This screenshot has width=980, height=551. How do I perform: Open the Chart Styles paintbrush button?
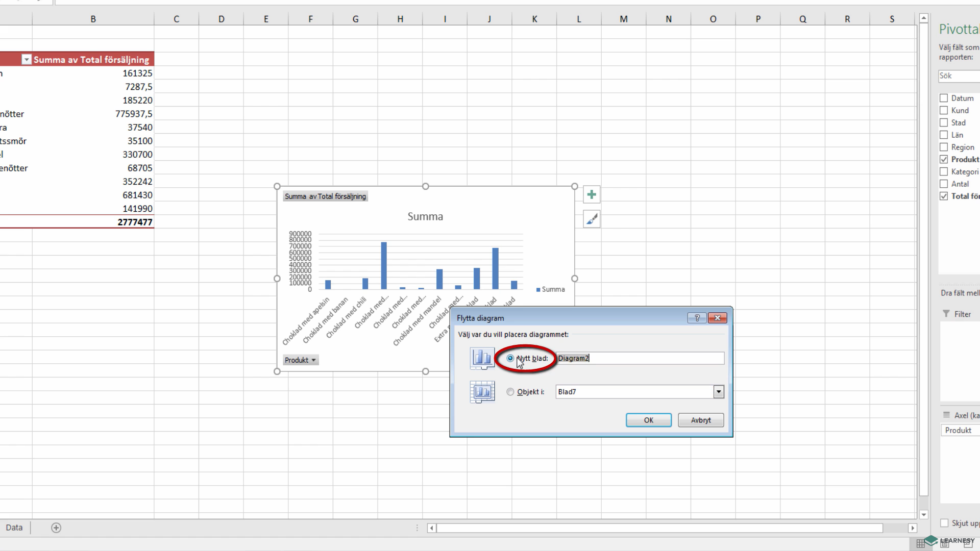(592, 219)
